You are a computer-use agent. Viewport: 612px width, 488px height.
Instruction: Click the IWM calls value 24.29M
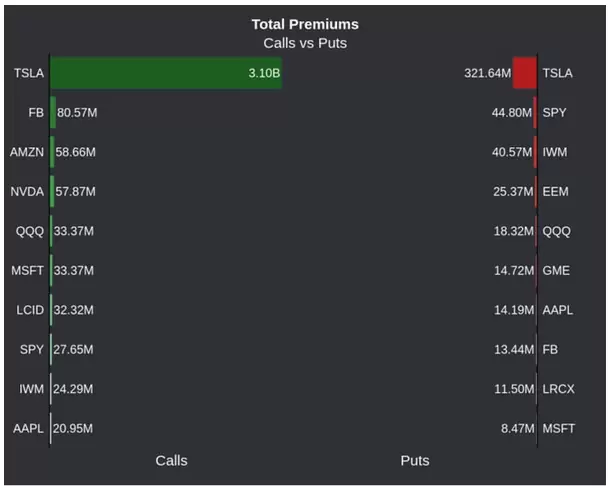coord(73,389)
